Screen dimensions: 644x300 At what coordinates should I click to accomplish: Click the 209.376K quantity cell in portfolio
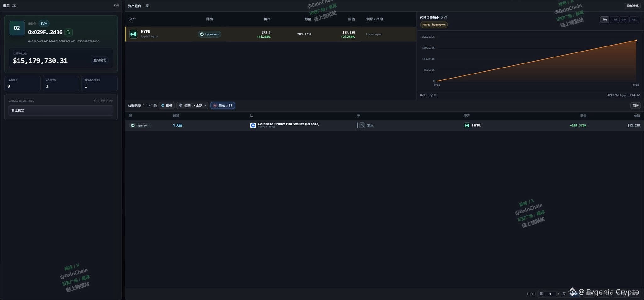click(x=304, y=34)
